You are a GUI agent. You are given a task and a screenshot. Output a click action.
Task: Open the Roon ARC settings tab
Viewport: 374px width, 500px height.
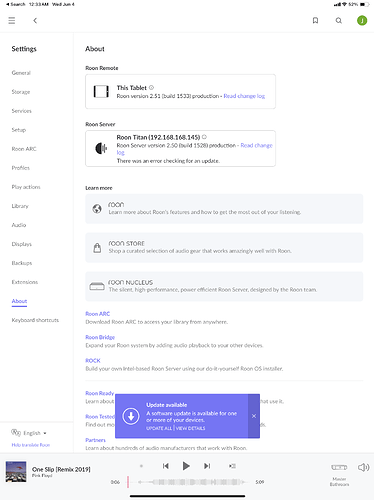tap(24, 149)
